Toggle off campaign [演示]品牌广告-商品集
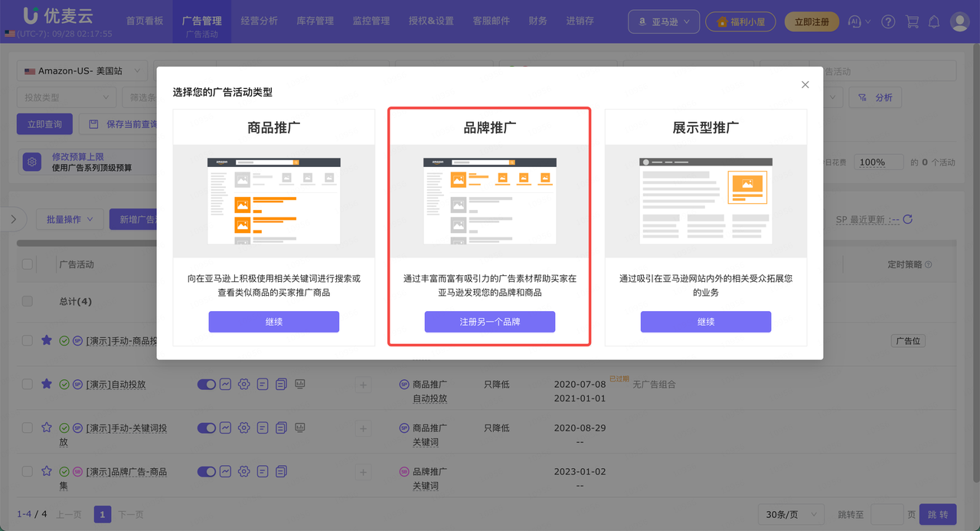The width and height of the screenshot is (980, 531). [207, 471]
